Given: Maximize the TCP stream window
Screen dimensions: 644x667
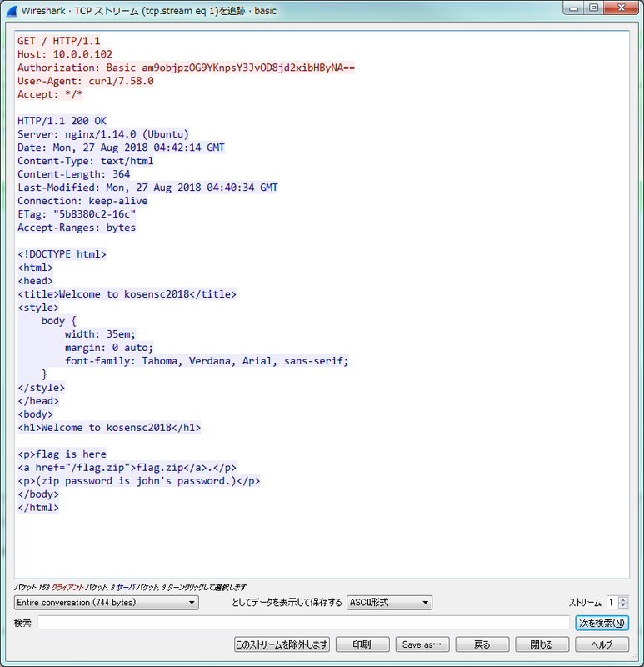Looking at the screenshot, I should pyautogui.click(x=594, y=8).
